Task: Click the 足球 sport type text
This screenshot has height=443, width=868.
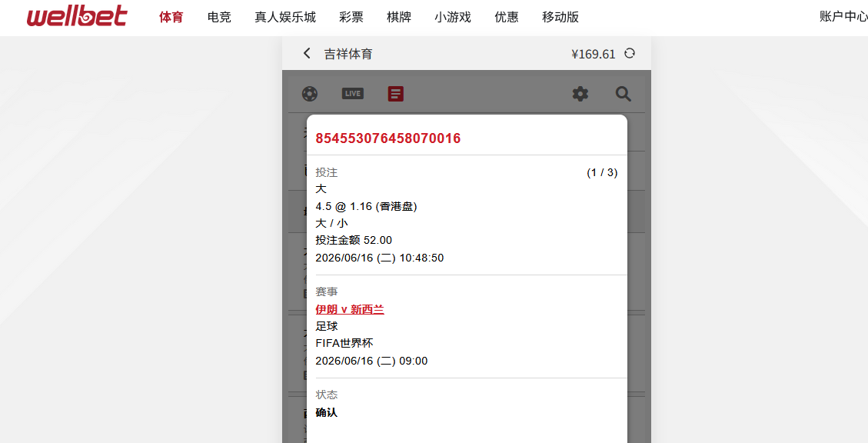Action: click(x=327, y=326)
